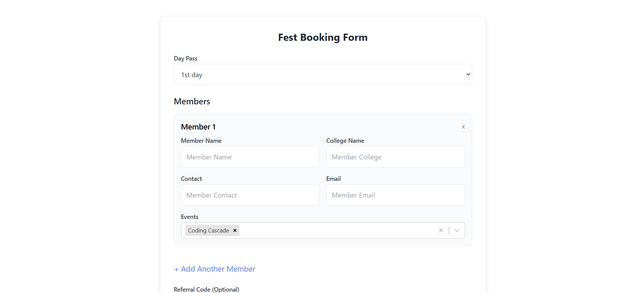Clear all selected events in Events field
The width and height of the screenshot is (644, 293).
click(441, 230)
